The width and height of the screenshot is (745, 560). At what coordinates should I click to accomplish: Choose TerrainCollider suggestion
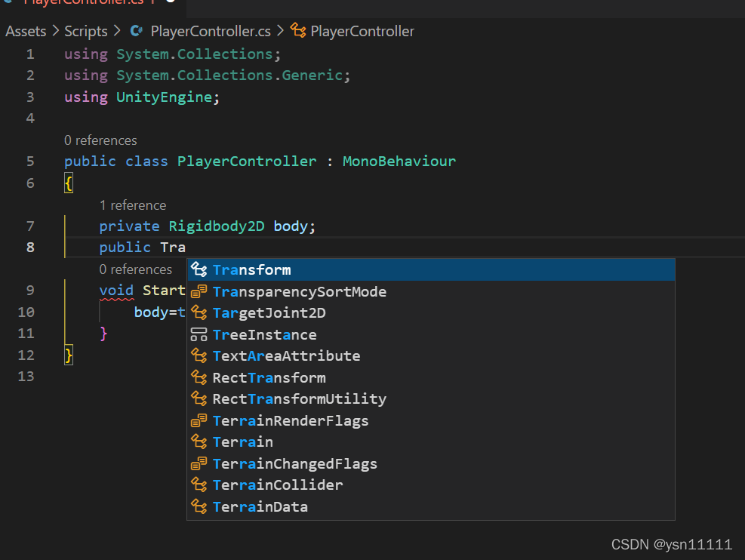pyautogui.click(x=432, y=485)
